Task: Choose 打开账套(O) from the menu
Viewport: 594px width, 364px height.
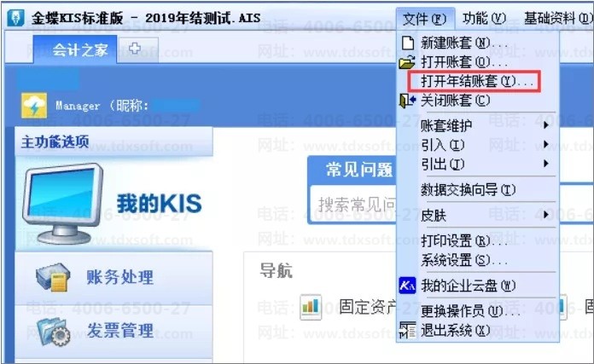Action: click(x=464, y=62)
